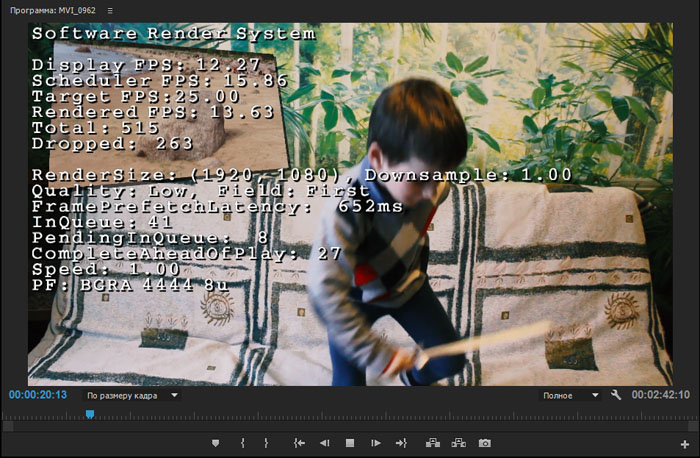The width and height of the screenshot is (700, 458).
Task: Click the 'PF: BGRA 4444 8u' overlay line
Action: tap(130, 285)
